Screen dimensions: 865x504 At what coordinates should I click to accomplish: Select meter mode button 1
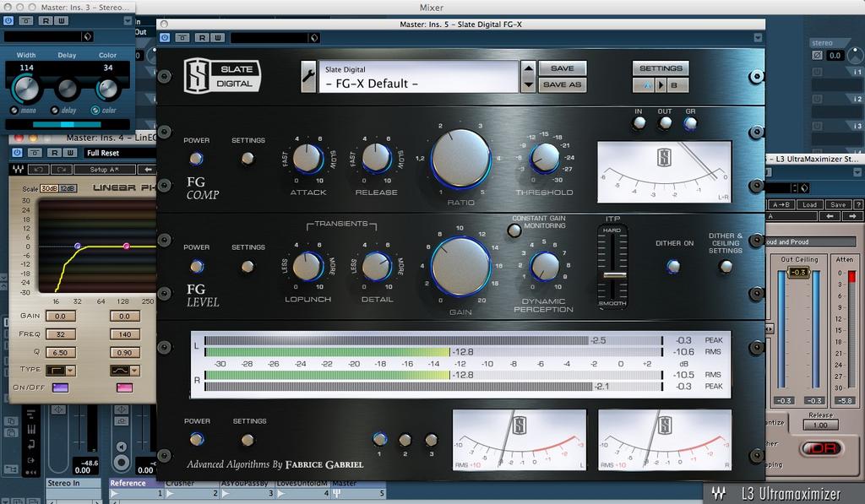pyautogui.click(x=379, y=439)
